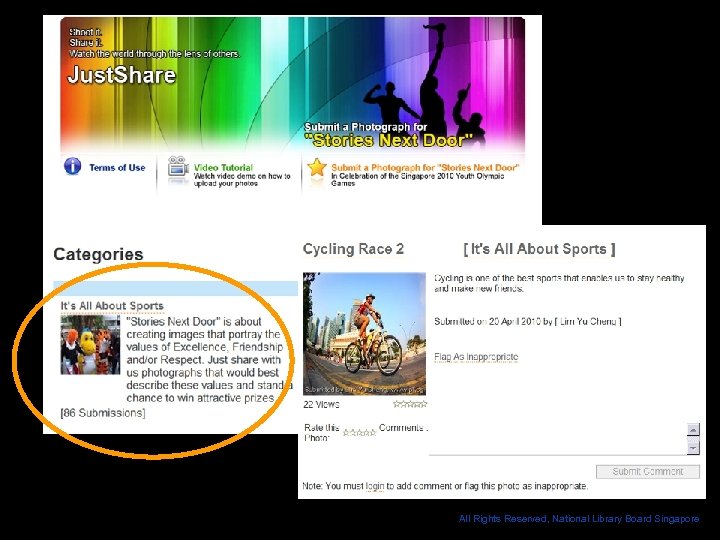Click Flag As Inappropriate link
Viewport: 720px width, 540px height.
click(476, 357)
